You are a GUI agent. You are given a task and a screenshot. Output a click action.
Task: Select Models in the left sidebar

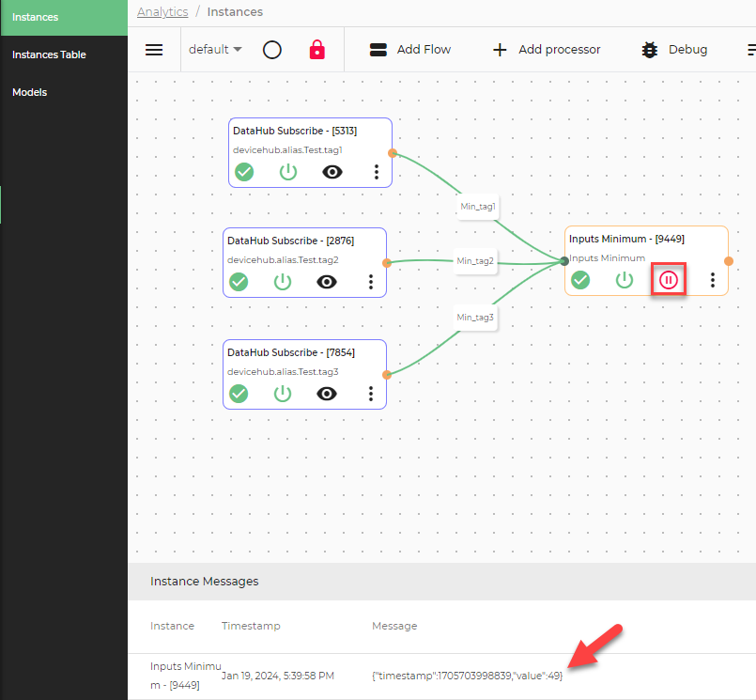coord(29,92)
